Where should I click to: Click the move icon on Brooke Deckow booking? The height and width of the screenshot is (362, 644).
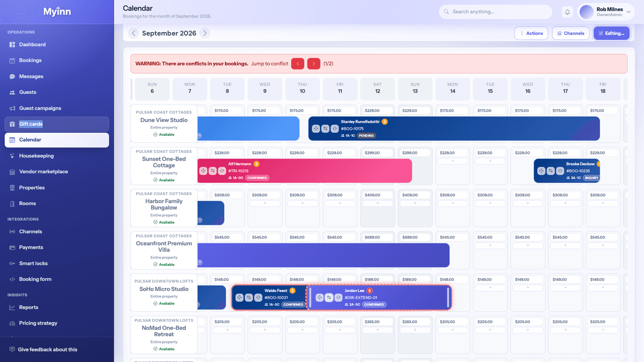pyautogui.click(x=541, y=171)
